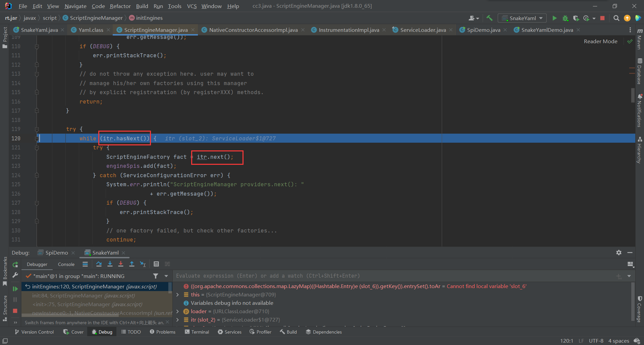The image size is (644, 345).
Task: Click the Build project hammer icon
Action: pos(489,18)
